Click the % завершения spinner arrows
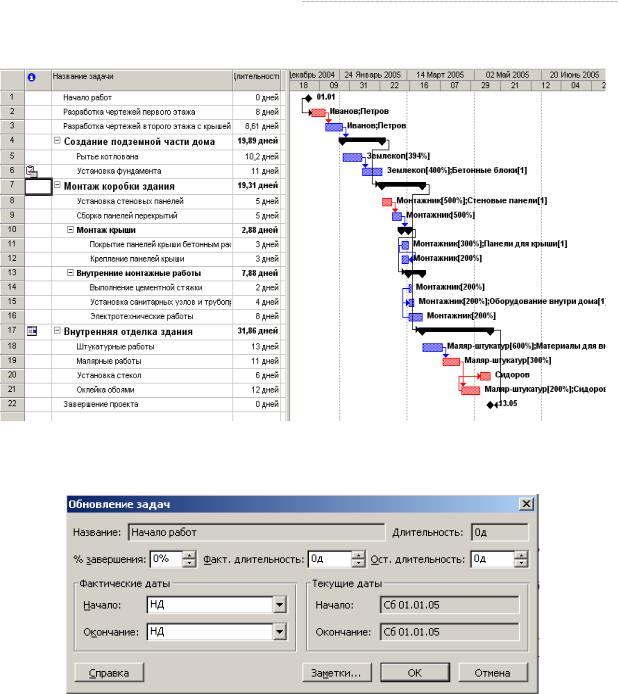618x694 pixels. pos(189,559)
